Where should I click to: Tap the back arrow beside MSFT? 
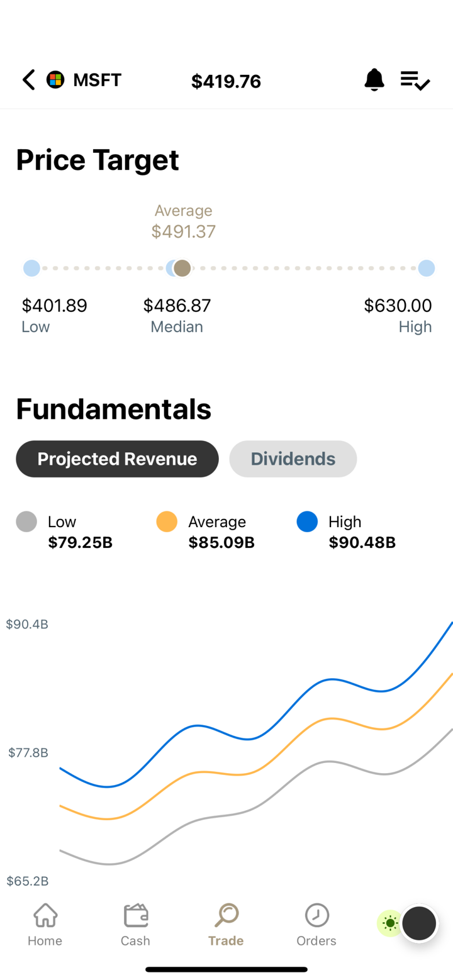[x=28, y=80]
